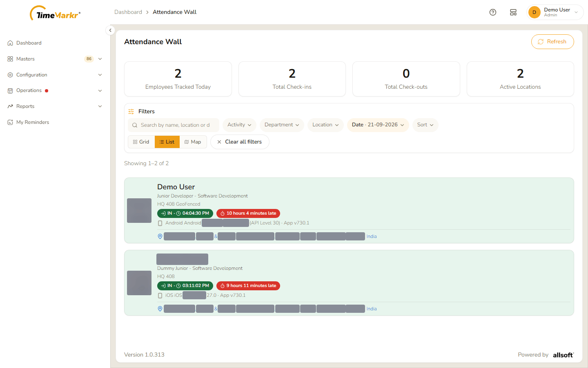
Task: Go to Dashboard in the sidebar
Action: 29,43
